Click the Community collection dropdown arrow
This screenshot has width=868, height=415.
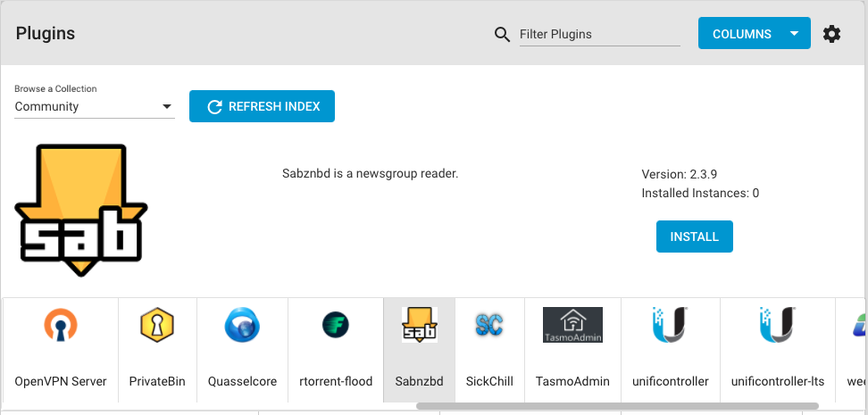167,107
